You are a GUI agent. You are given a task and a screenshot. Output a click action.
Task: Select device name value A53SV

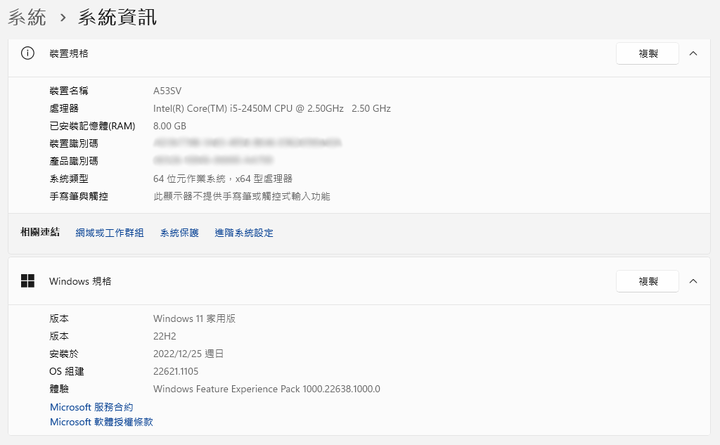pyautogui.click(x=167, y=91)
